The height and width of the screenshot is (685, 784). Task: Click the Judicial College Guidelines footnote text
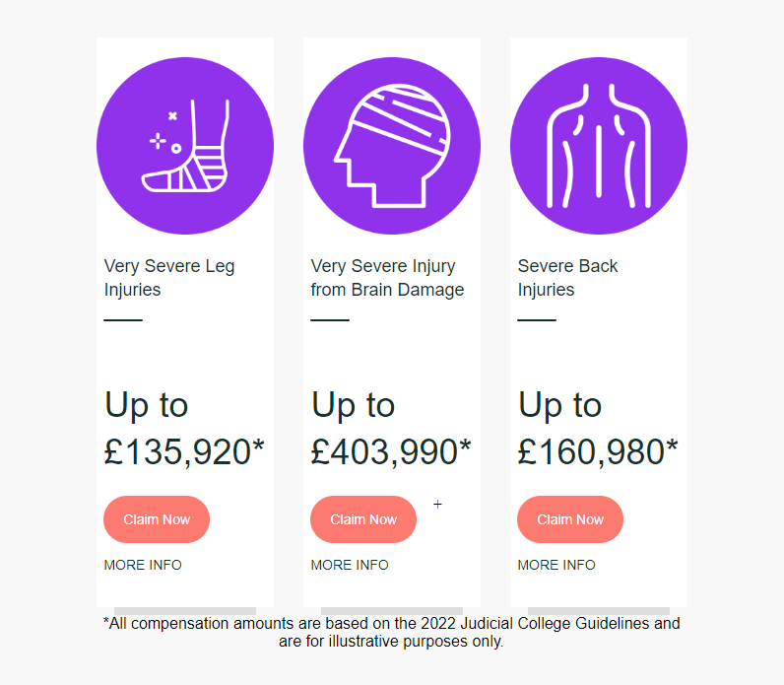pos(391,632)
